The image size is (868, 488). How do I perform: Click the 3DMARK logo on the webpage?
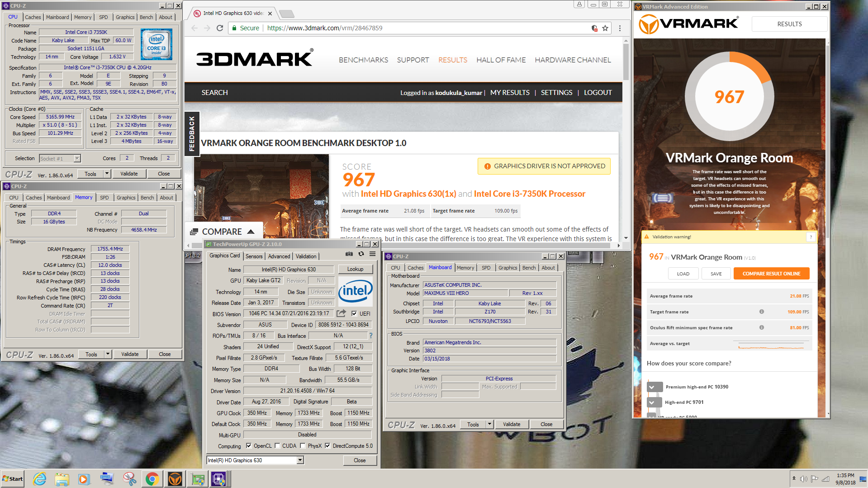[x=255, y=58]
